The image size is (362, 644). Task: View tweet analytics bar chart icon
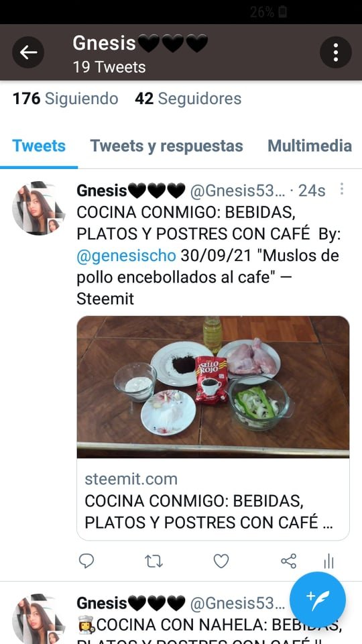click(x=328, y=561)
